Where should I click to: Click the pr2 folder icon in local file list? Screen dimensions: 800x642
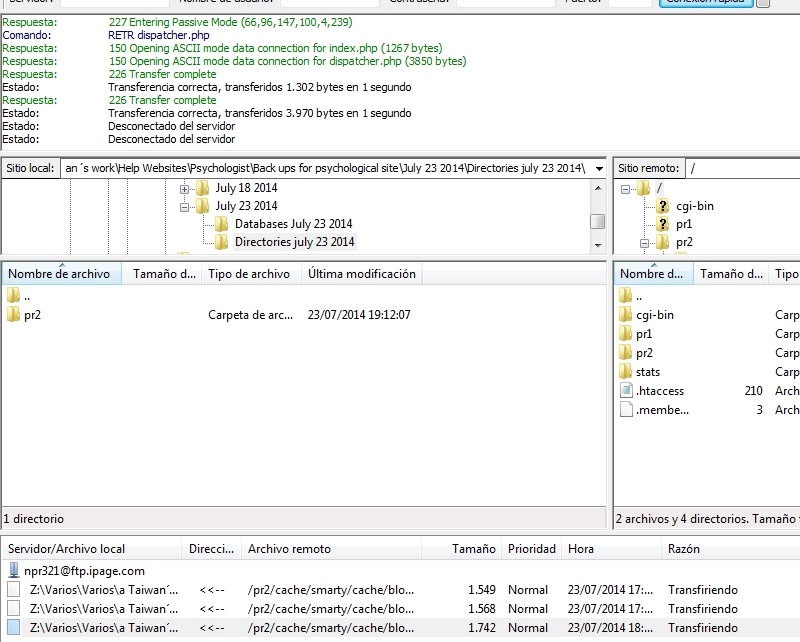[x=14, y=314]
